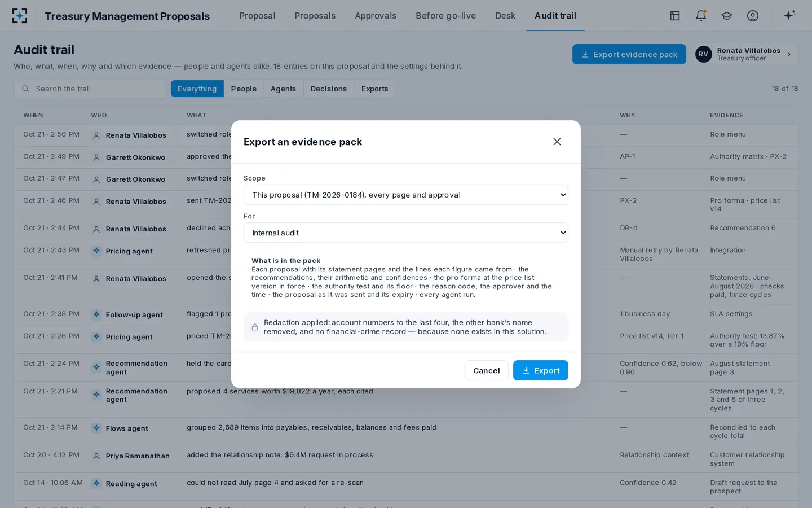Open notifications bell icon
Image resolution: width=812 pixels, height=508 pixels.
coord(700,16)
